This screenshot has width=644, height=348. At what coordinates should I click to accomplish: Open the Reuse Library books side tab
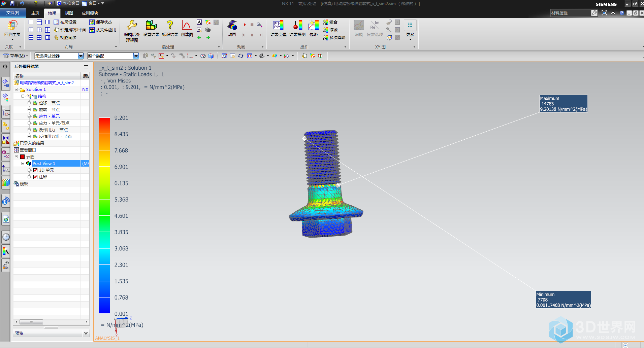coord(6,182)
